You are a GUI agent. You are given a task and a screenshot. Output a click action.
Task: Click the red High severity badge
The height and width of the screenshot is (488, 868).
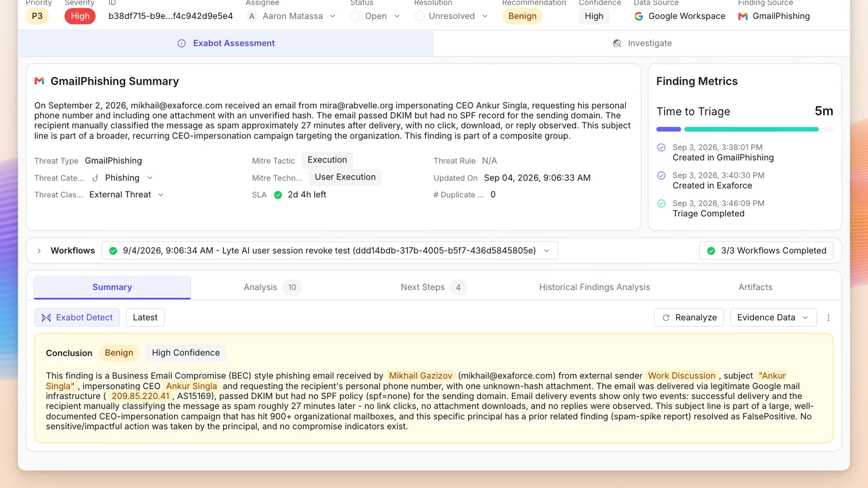(x=80, y=16)
